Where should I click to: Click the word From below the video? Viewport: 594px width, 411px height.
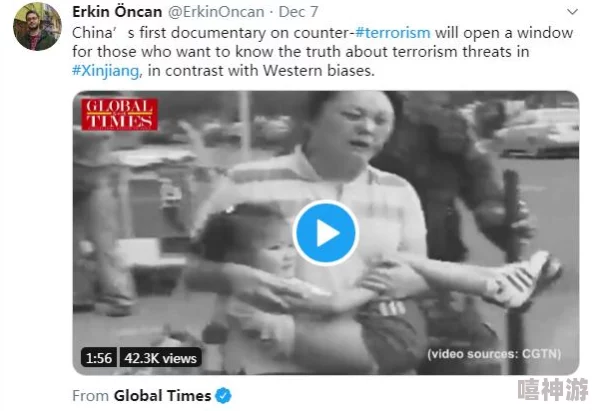coord(91,396)
